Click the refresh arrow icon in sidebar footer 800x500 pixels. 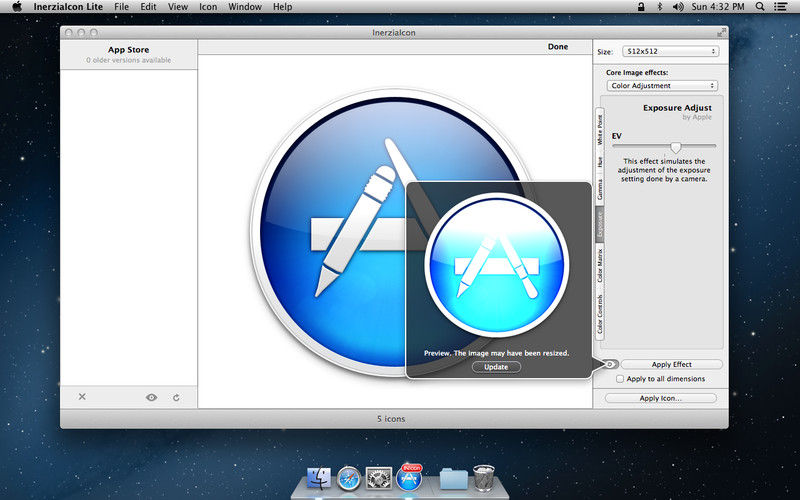176,397
